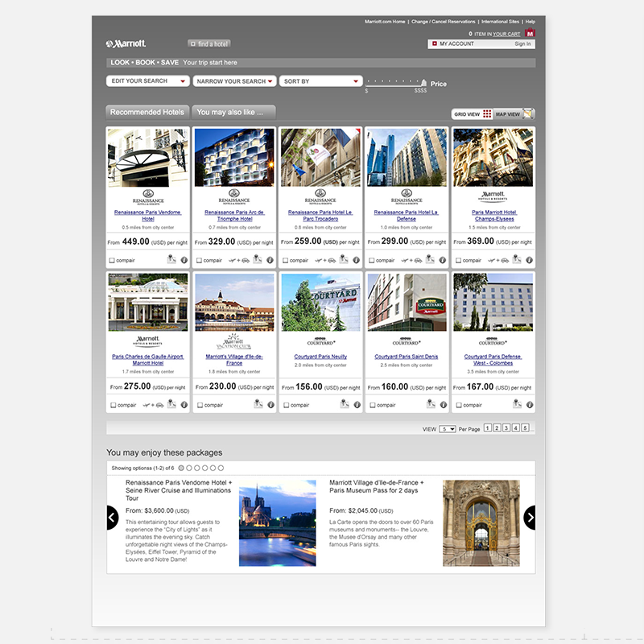Check compare box for Renaissance La Defense hotel
The width and height of the screenshot is (644, 644).
[372, 260]
